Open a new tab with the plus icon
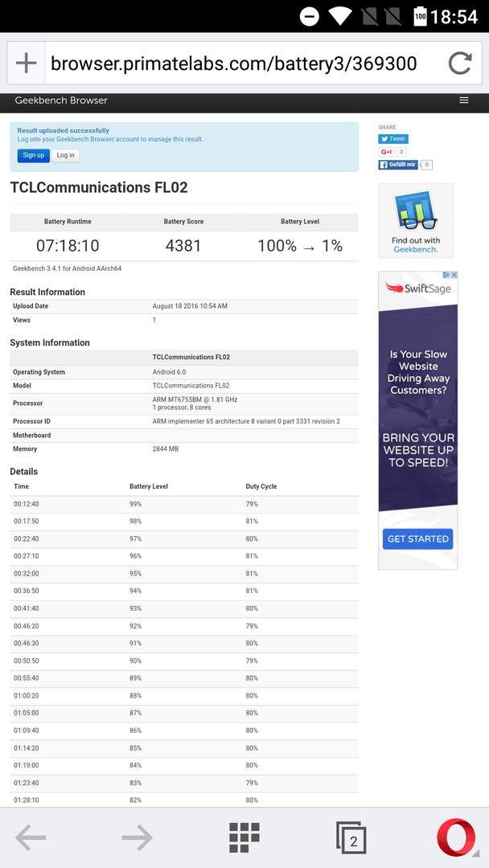The height and width of the screenshot is (868, 489). click(26, 63)
